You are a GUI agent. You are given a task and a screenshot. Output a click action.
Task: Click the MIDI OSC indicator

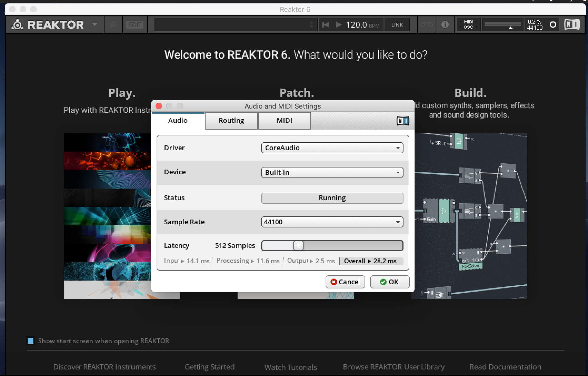(x=469, y=24)
